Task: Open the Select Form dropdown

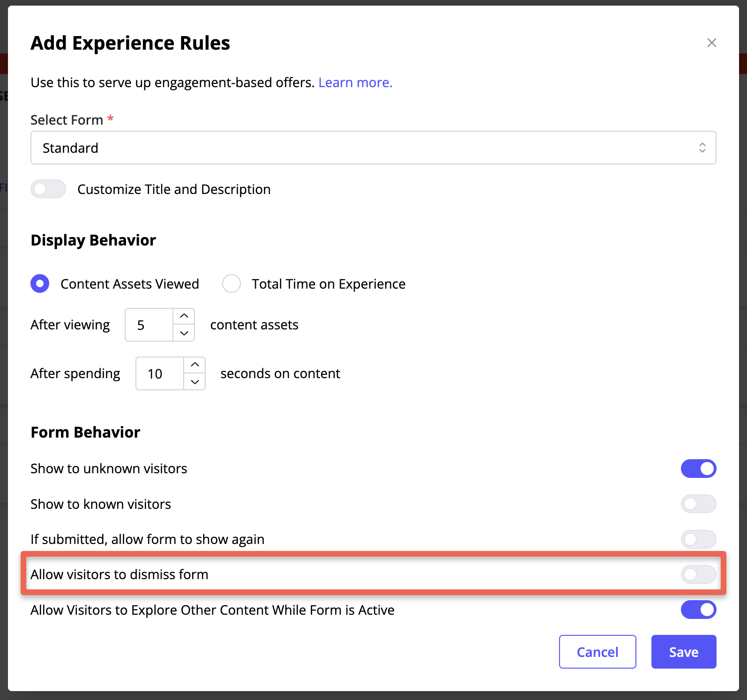Action: click(373, 148)
